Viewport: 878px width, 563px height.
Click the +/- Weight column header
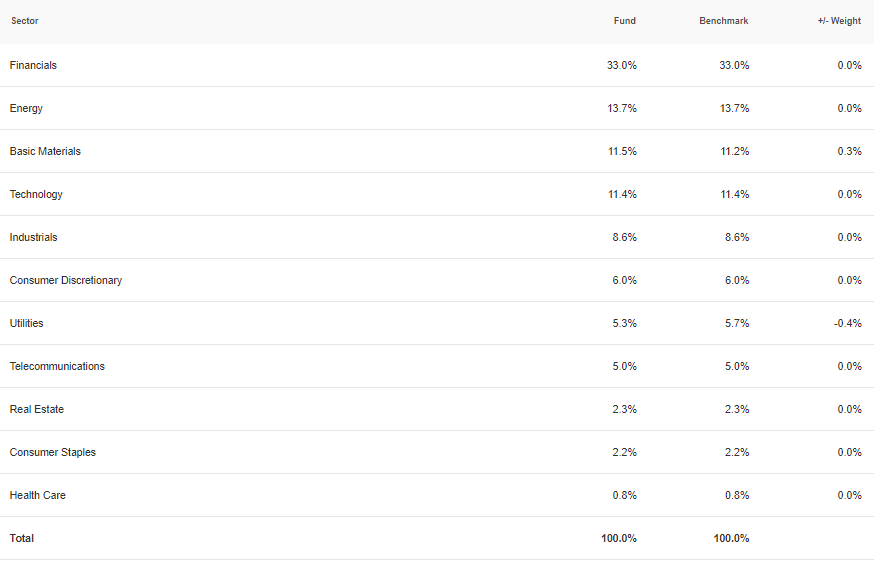point(839,21)
